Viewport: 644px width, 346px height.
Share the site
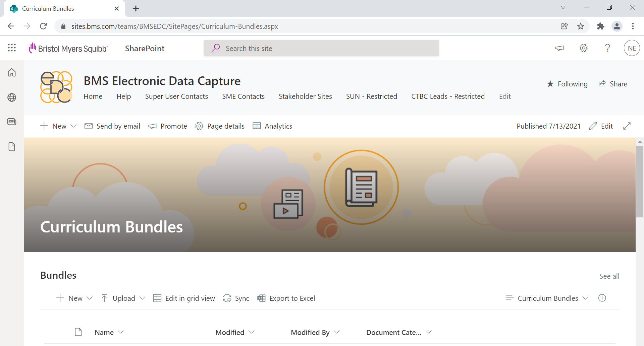click(613, 84)
